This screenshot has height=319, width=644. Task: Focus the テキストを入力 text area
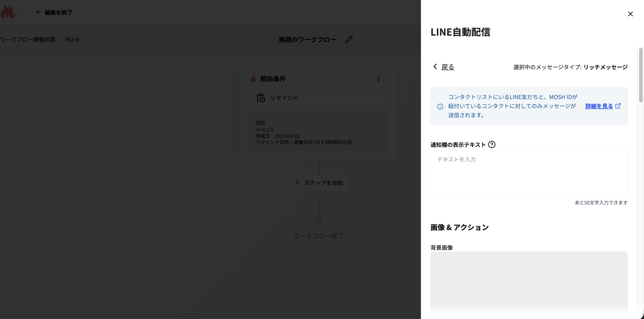[x=529, y=174]
